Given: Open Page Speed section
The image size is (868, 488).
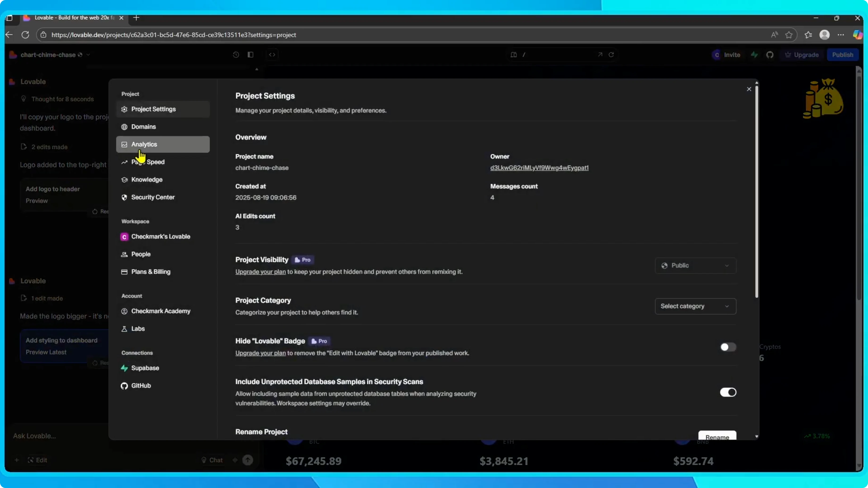Looking at the screenshot, I should point(163,162).
